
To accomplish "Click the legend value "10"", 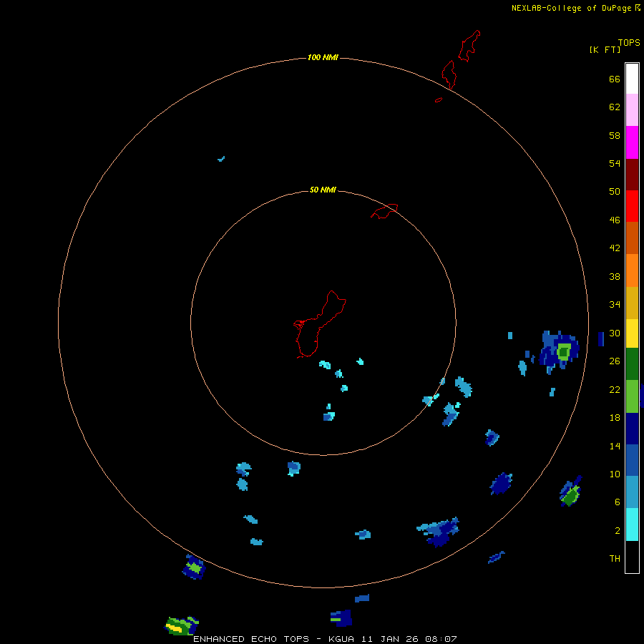I will click(x=615, y=474).
